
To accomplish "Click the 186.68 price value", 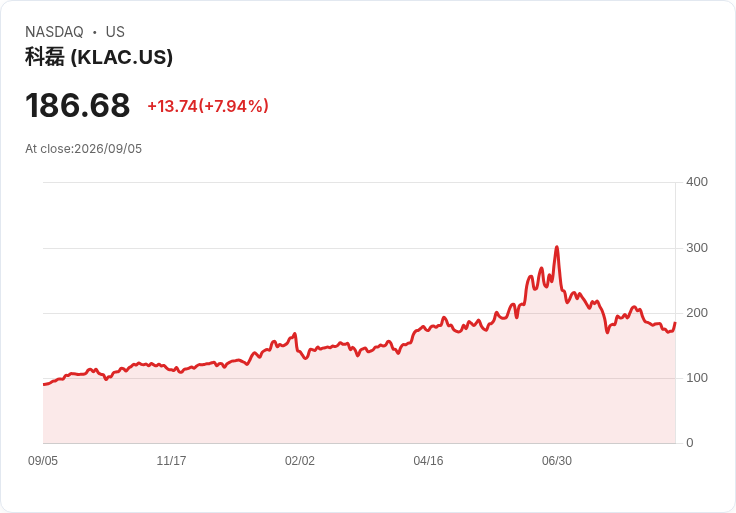I will pos(77,105).
